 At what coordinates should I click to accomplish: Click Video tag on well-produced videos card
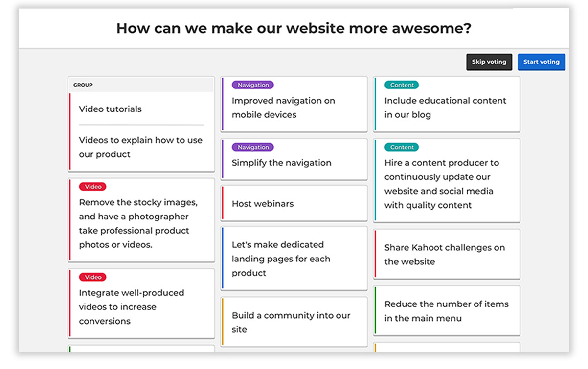(93, 277)
